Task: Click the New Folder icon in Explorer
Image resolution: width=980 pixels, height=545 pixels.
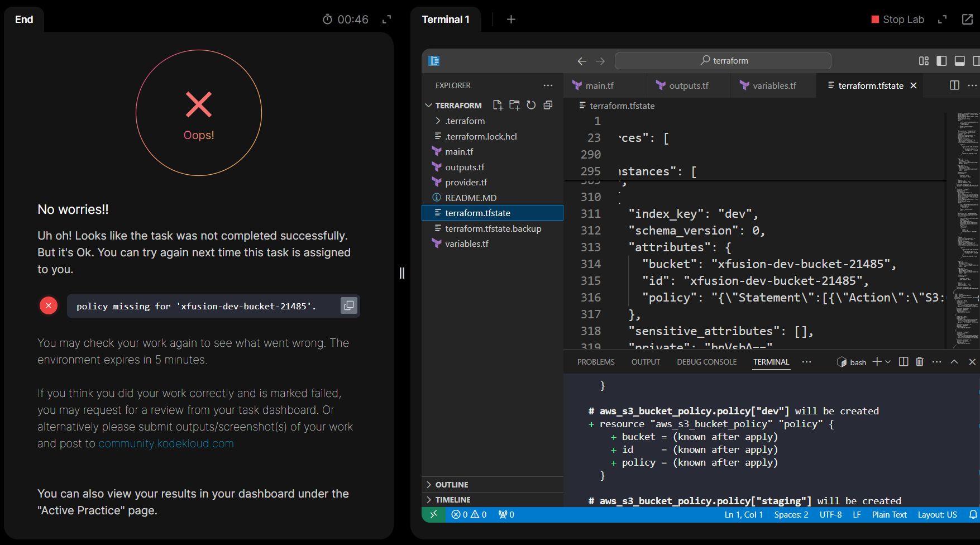Action: [514, 105]
